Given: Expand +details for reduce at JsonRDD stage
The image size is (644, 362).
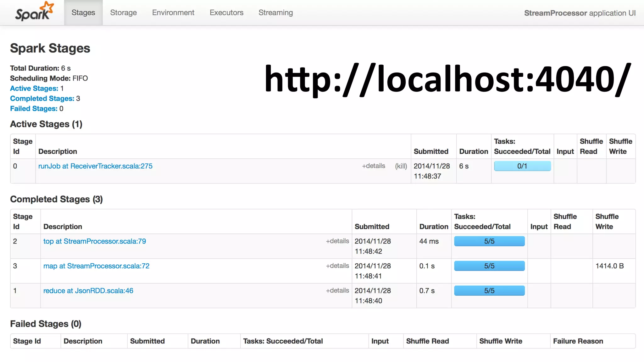Looking at the screenshot, I should pos(337,291).
